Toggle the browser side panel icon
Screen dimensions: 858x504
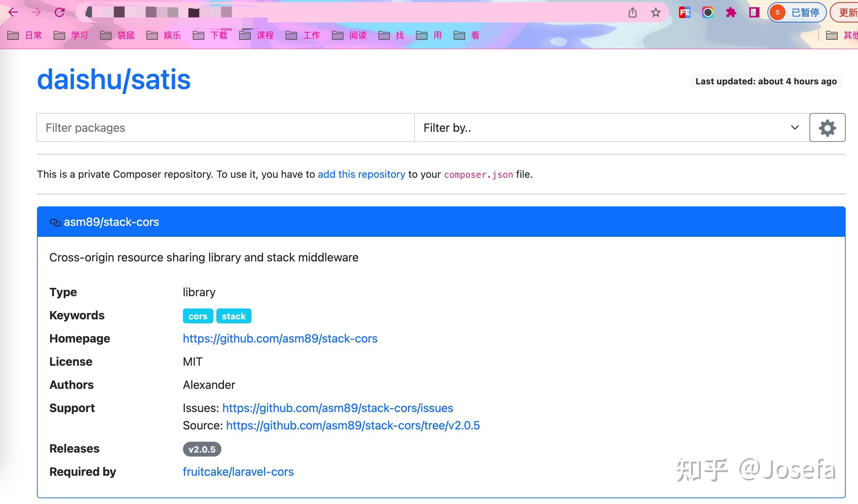(754, 13)
